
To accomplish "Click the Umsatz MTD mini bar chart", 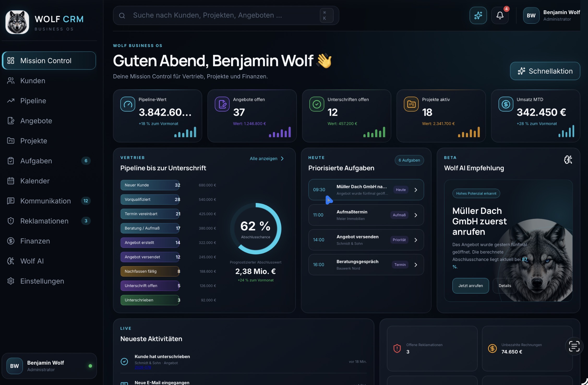I will [x=566, y=131].
